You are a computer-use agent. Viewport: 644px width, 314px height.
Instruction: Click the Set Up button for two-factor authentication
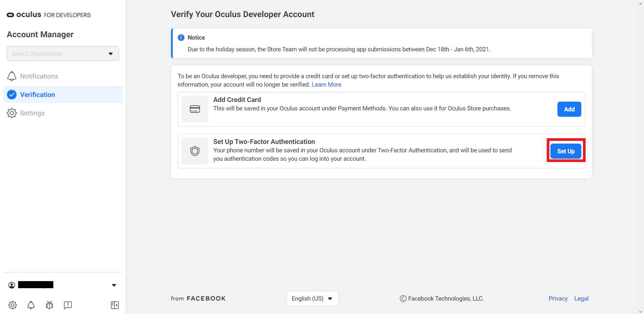pos(566,151)
